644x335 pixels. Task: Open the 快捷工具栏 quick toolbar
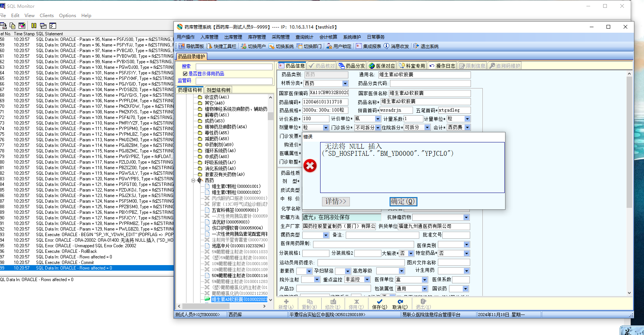click(221, 46)
